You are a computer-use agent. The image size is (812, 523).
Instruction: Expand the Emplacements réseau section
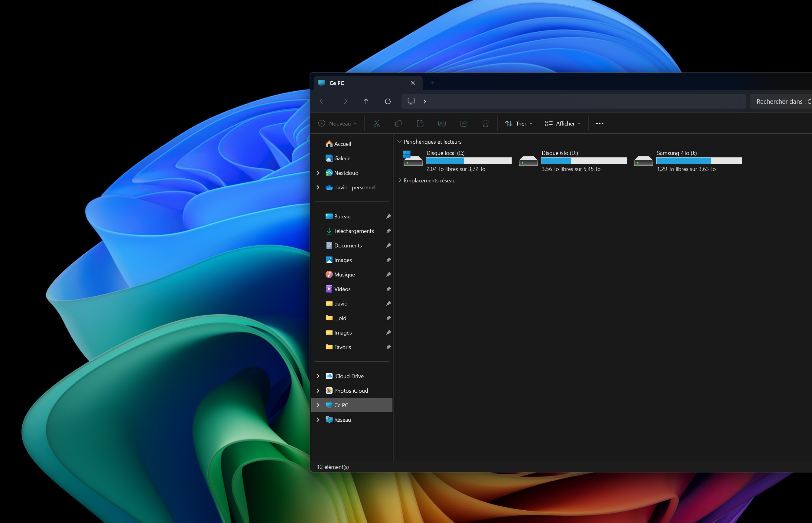coord(400,180)
